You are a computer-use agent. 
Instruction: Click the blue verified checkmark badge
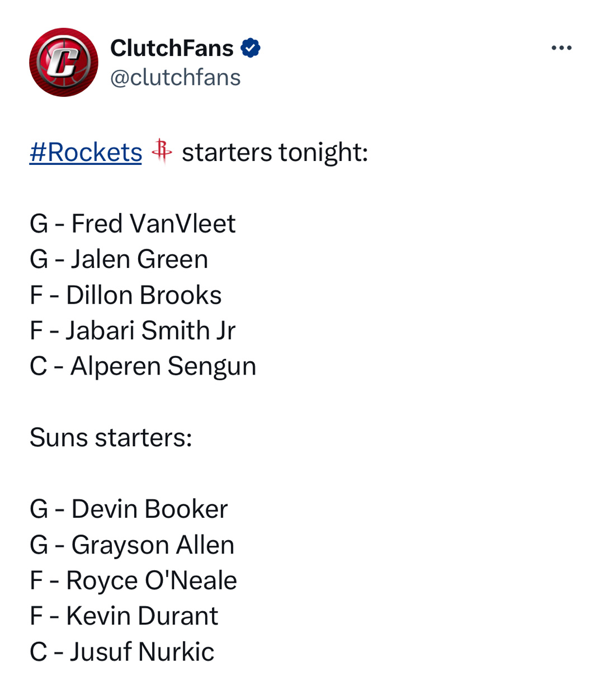pyautogui.click(x=251, y=48)
